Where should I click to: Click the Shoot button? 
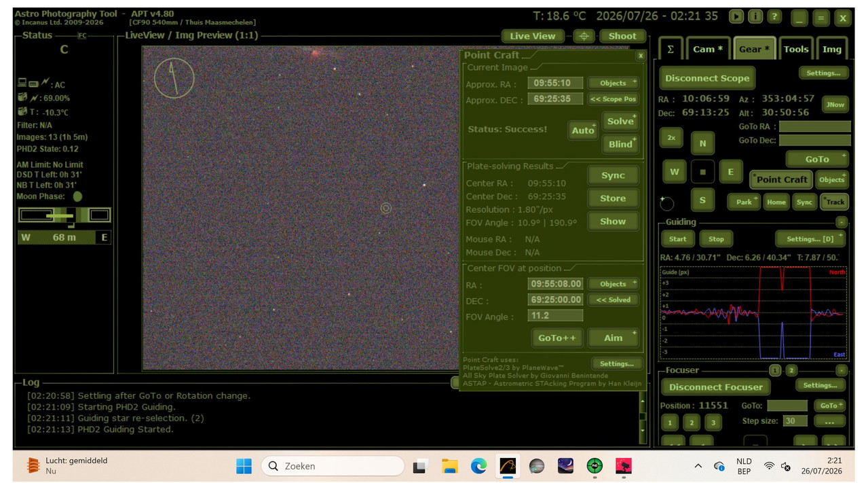coord(622,36)
